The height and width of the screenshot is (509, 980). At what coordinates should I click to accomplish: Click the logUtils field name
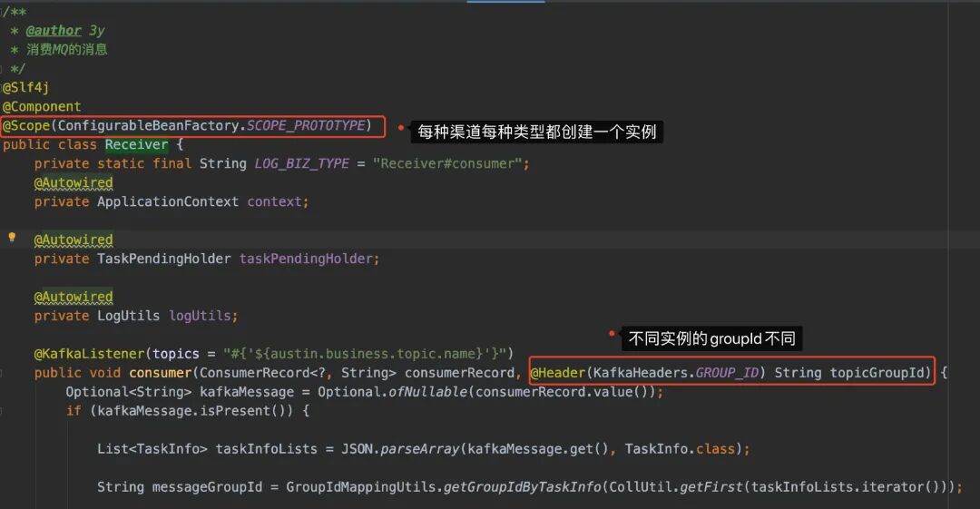(x=200, y=316)
